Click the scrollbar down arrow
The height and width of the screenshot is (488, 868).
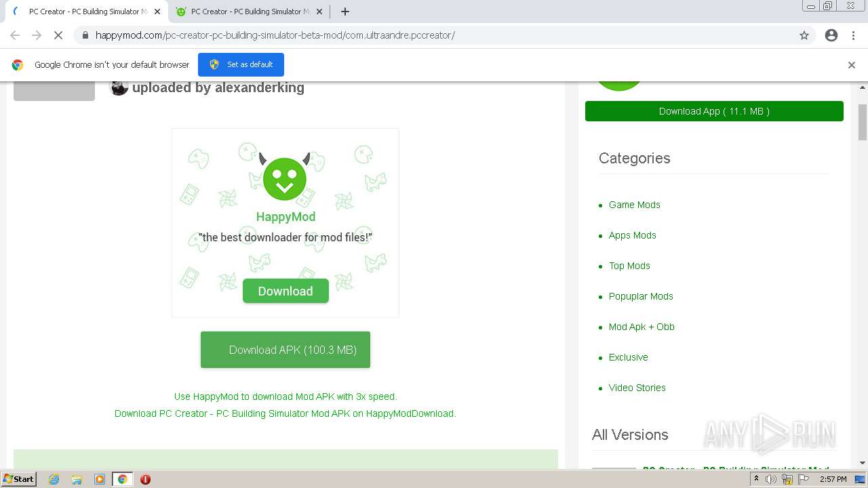tap(863, 463)
